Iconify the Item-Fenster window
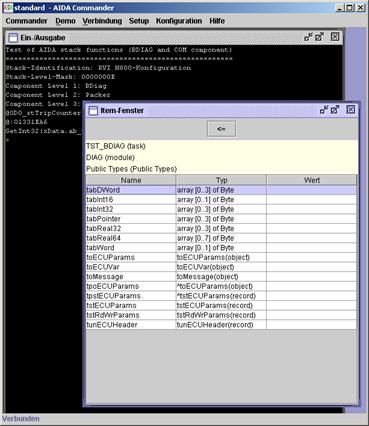The image size is (369, 426). pos(324,110)
